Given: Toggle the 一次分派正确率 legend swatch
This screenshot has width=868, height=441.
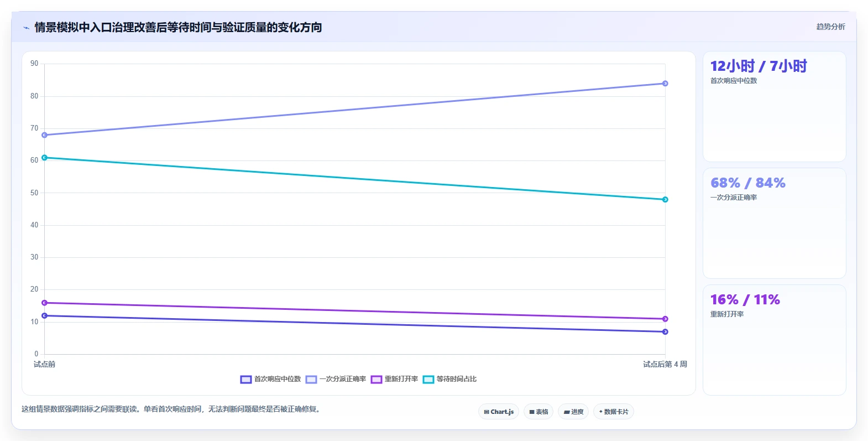Looking at the screenshot, I should coord(311,379).
